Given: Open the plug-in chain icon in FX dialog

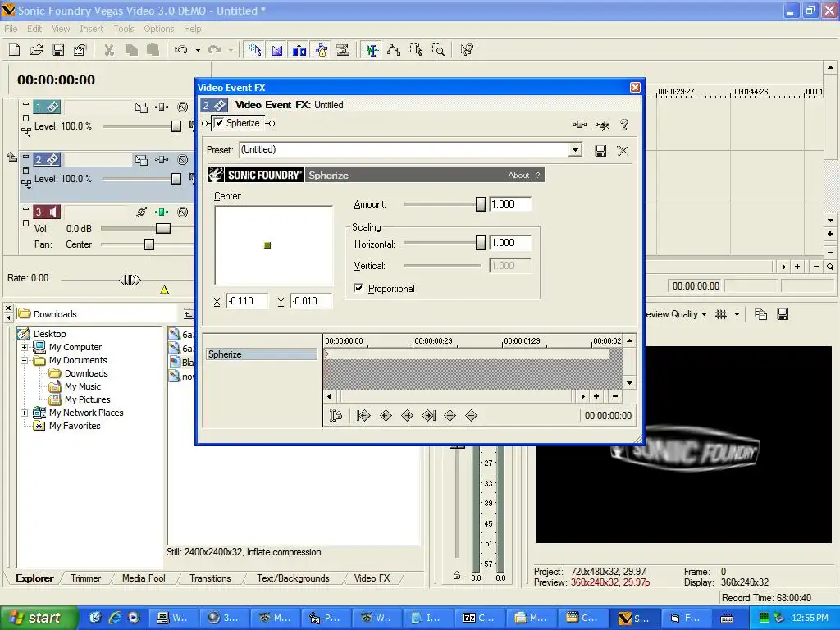Looking at the screenshot, I should (x=580, y=125).
